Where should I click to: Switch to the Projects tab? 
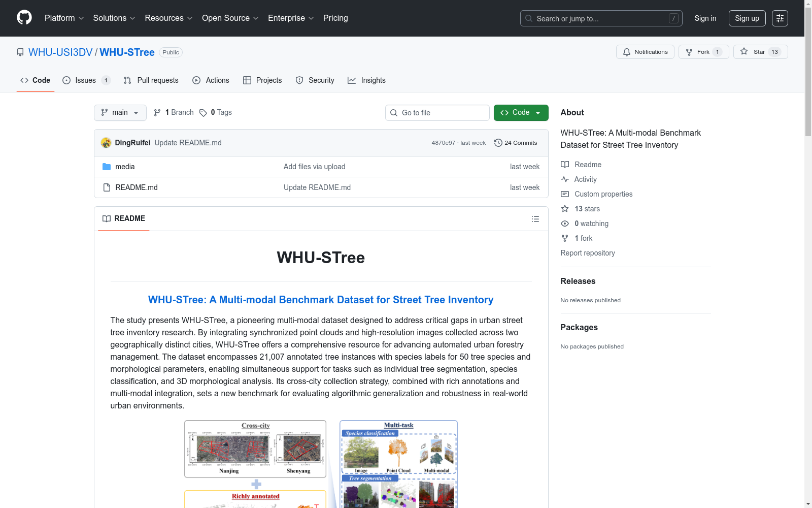(262, 80)
